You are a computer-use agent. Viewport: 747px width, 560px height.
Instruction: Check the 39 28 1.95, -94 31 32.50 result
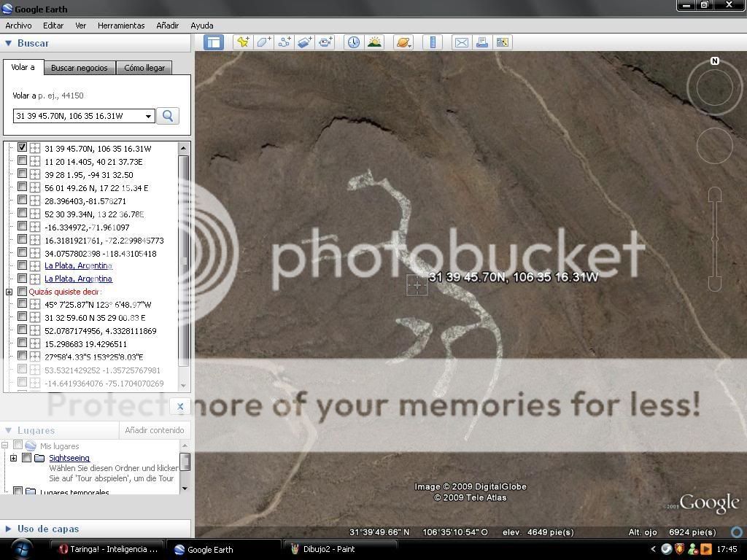tap(22, 174)
